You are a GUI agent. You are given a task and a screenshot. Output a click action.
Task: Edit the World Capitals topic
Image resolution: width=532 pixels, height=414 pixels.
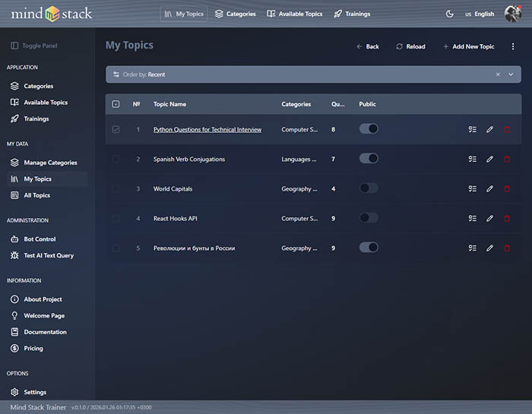tap(489, 189)
